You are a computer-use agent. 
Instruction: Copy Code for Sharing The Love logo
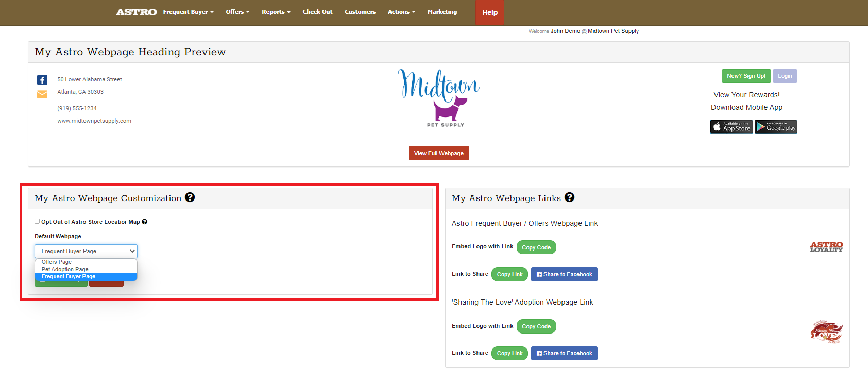point(536,326)
